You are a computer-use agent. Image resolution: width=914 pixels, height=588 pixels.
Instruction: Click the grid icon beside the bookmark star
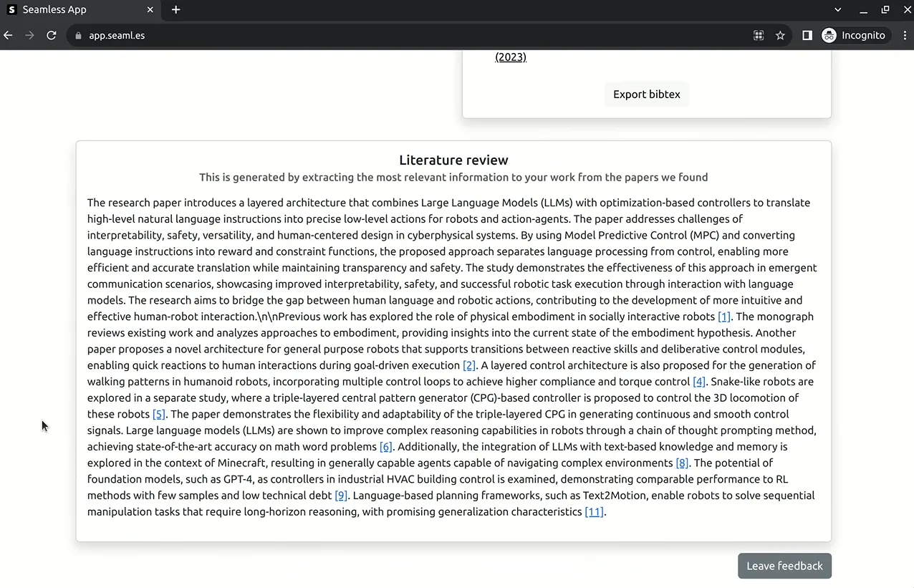click(x=759, y=35)
